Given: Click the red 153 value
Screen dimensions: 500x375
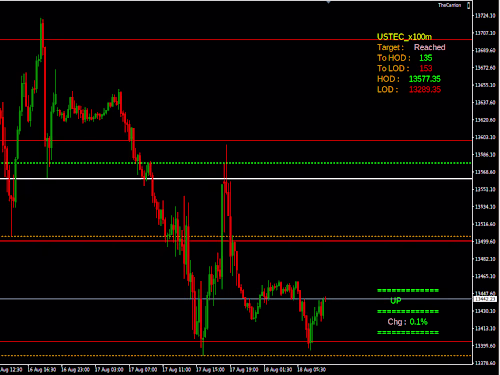Looking at the screenshot, I should 426,68.
